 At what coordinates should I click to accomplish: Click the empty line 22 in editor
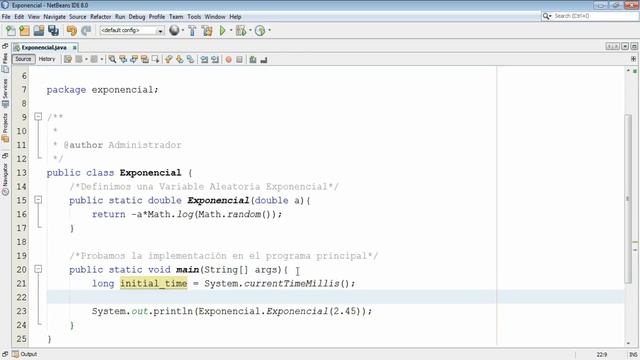coord(335,297)
